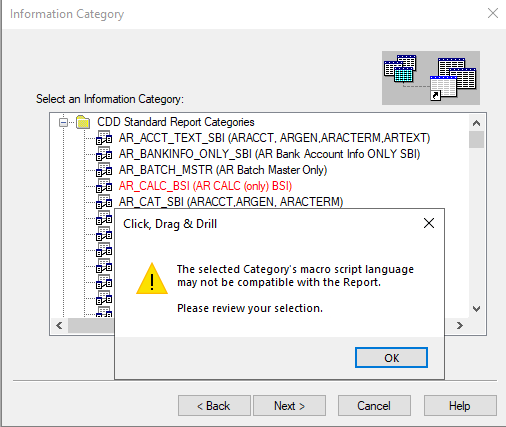Click the vertical scrollbar thumb
Image resolution: width=506 pixels, height=427 pixels.
pyautogui.click(x=476, y=139)
